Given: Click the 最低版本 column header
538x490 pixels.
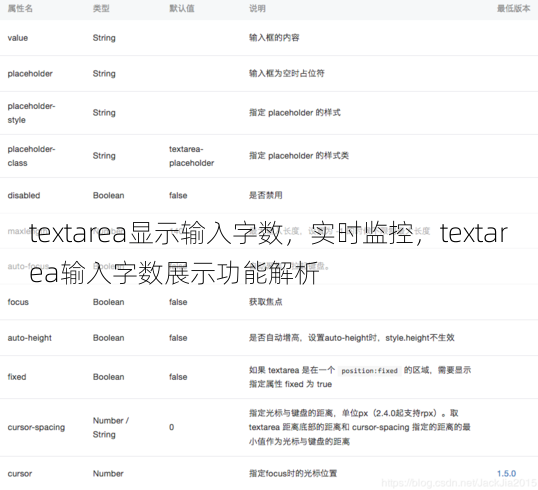Looking at the screenshot, I should click(x=513, y=9).
